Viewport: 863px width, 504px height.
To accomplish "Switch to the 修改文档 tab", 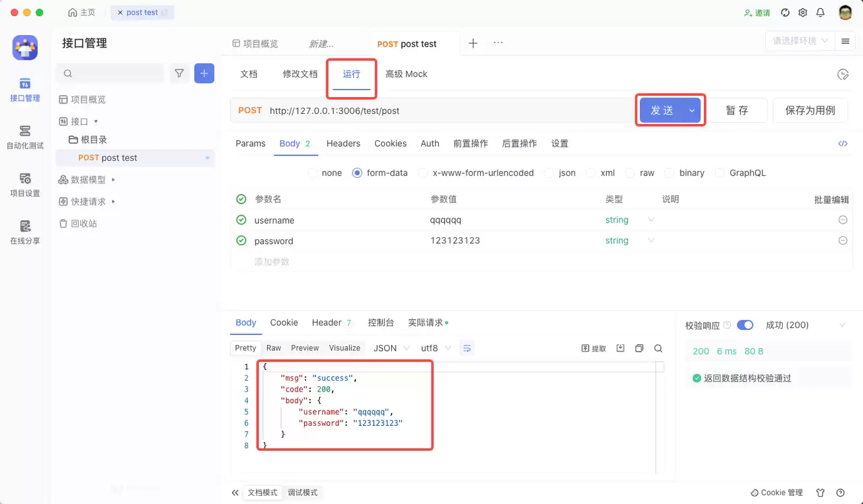I will (300, 74).
